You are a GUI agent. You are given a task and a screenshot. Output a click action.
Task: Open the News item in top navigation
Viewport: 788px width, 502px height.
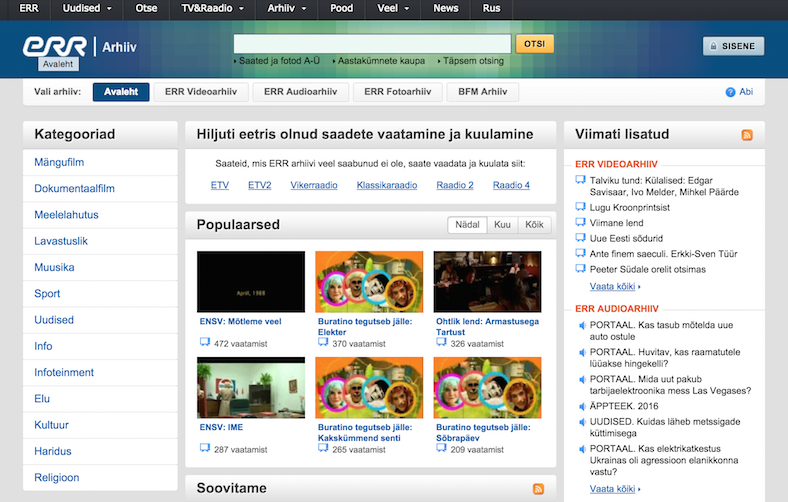[x=446, y=9]
